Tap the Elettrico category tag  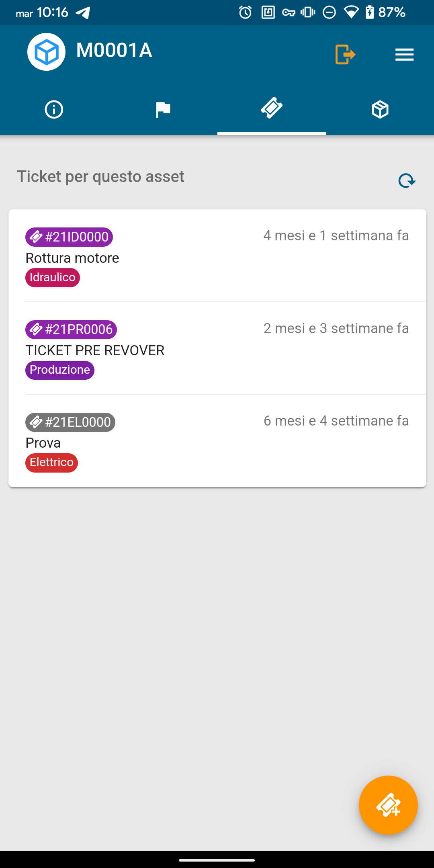[51, 463]
